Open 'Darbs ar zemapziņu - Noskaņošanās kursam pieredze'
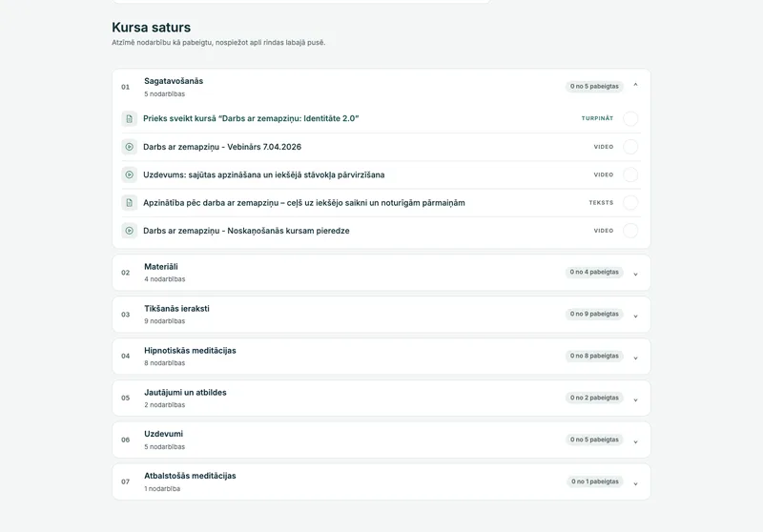 [246, 231]
